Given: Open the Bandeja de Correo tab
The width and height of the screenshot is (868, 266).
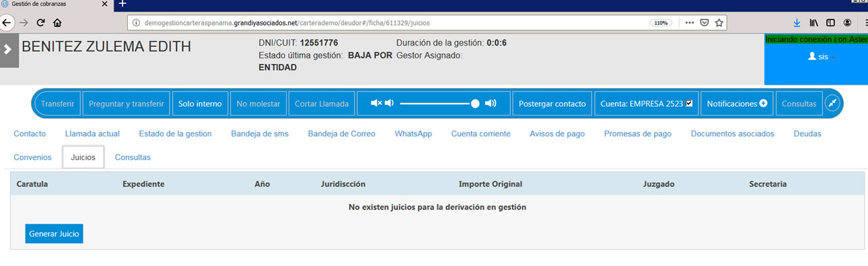Looking at the screenshot, I should [342, 134].
